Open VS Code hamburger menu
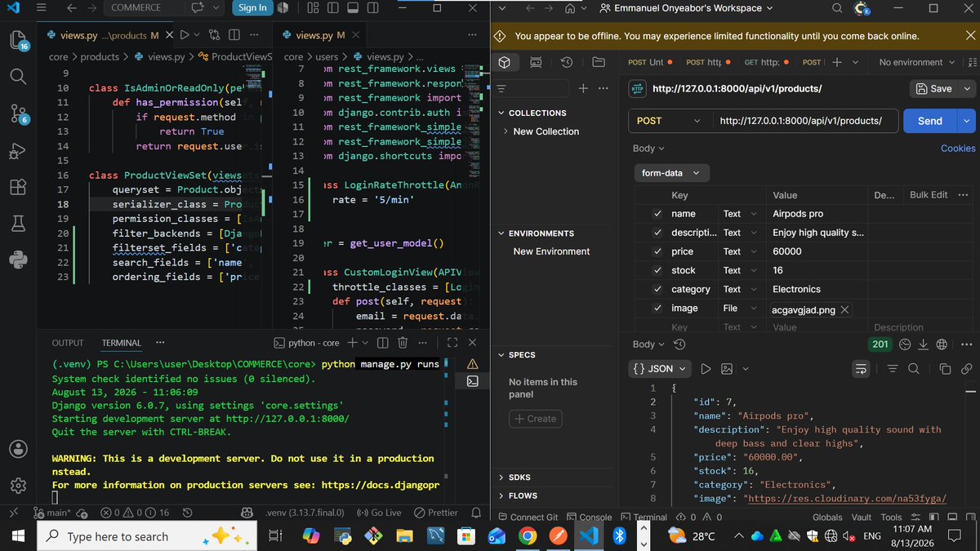The image size is (980, 551). pos(42,8)
